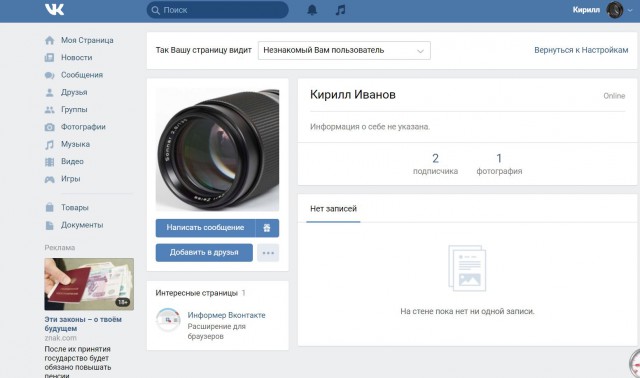This screenshot has height=378, width=640.
Task: Click Реклама label in sidebar
Action: [60, 248]
